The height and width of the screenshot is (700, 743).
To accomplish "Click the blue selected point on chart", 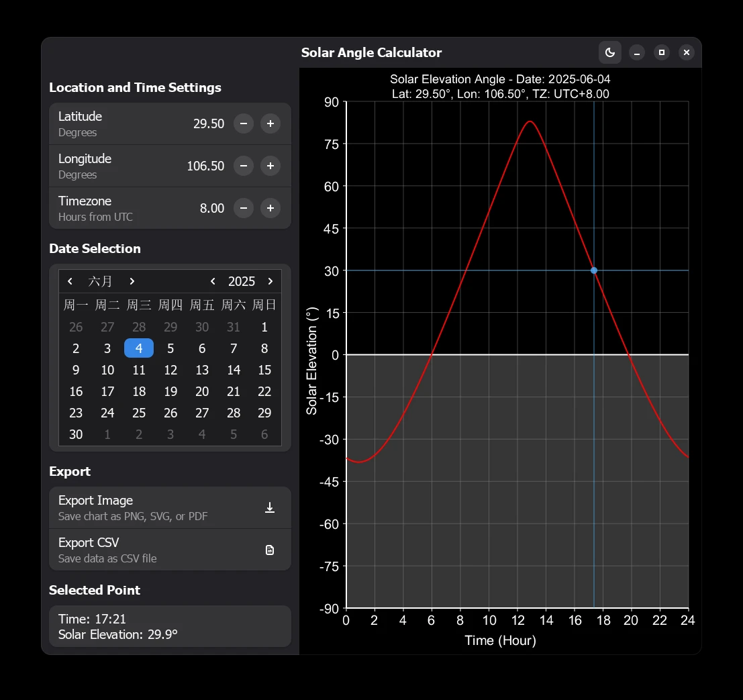I will pos(594,270).
